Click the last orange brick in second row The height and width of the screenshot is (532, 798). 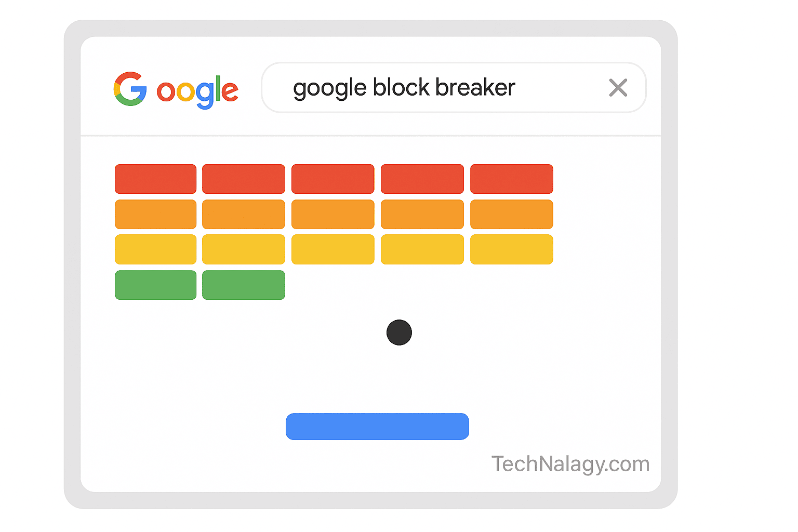511,214
